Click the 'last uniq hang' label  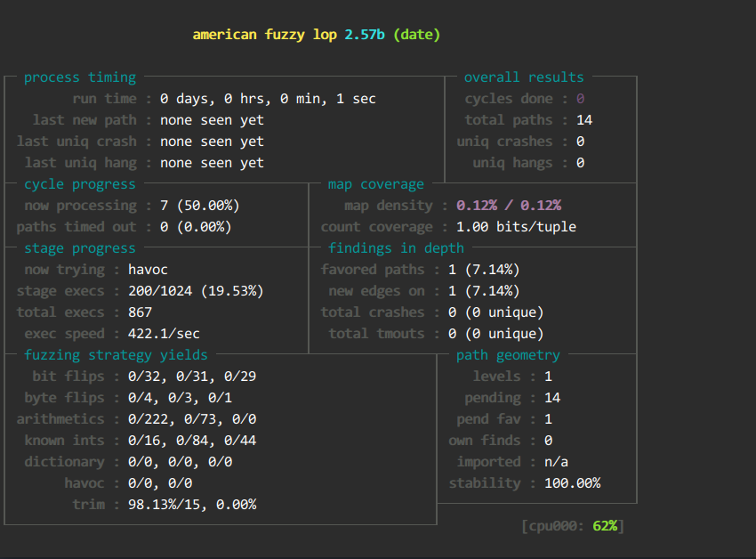81,162
